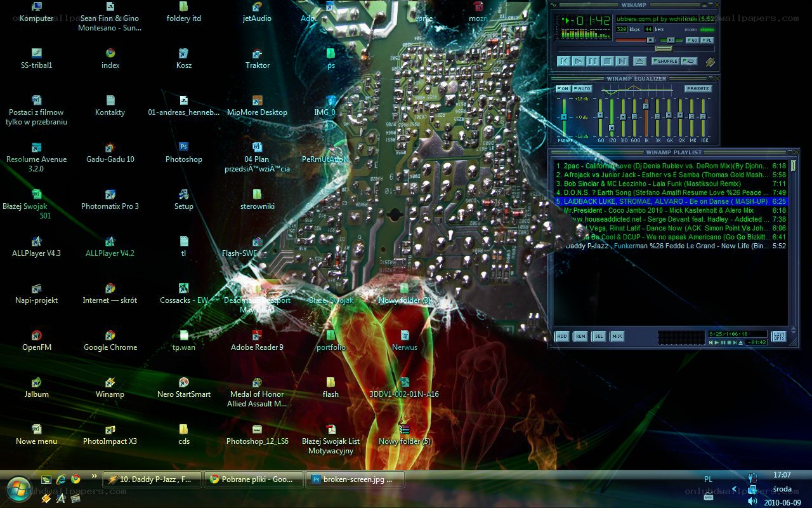
Task: Select the Komputer desktop icon
Action: click(37, 12)
